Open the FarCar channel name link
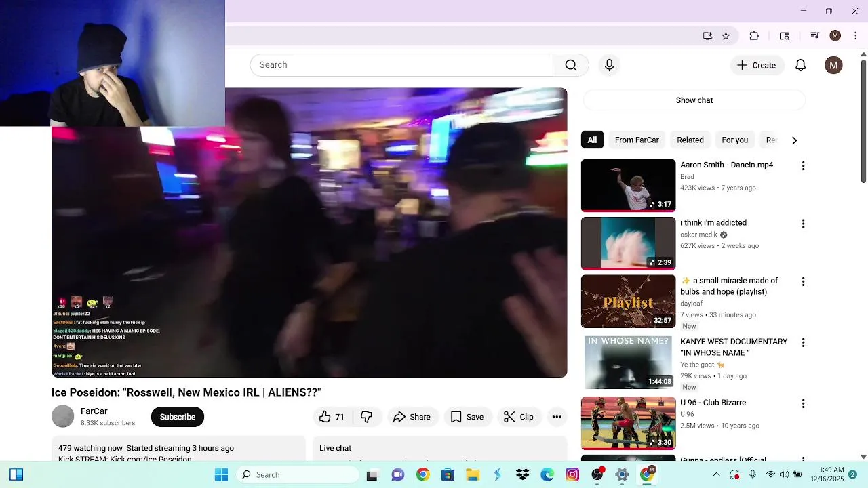Viewport: 868px width, 488px height. [94, 411]
